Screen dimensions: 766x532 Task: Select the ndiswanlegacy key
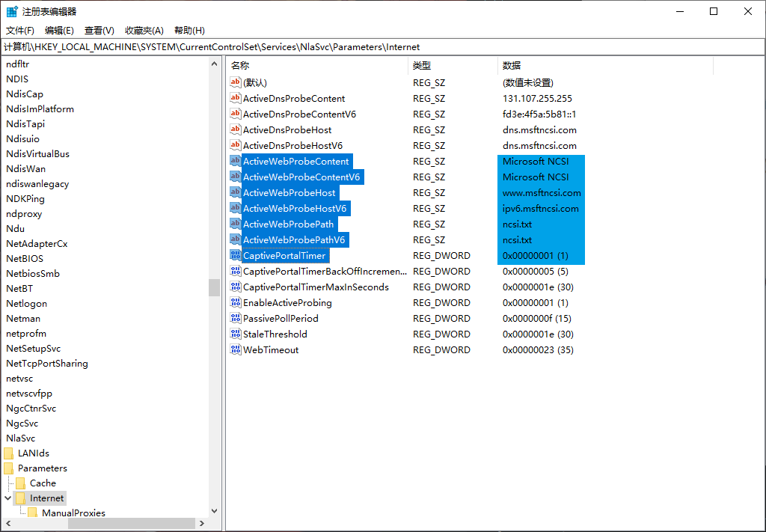[37, 183]
